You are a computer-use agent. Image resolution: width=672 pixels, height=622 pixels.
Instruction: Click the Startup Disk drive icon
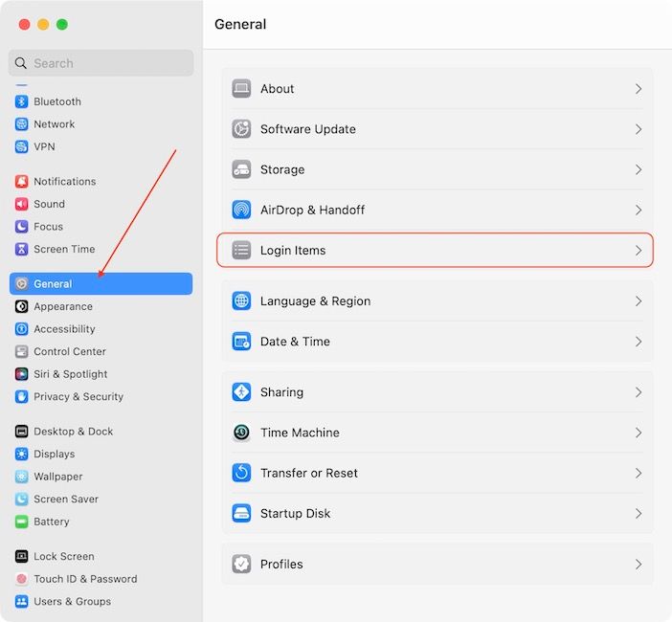(x=241, y=514)
